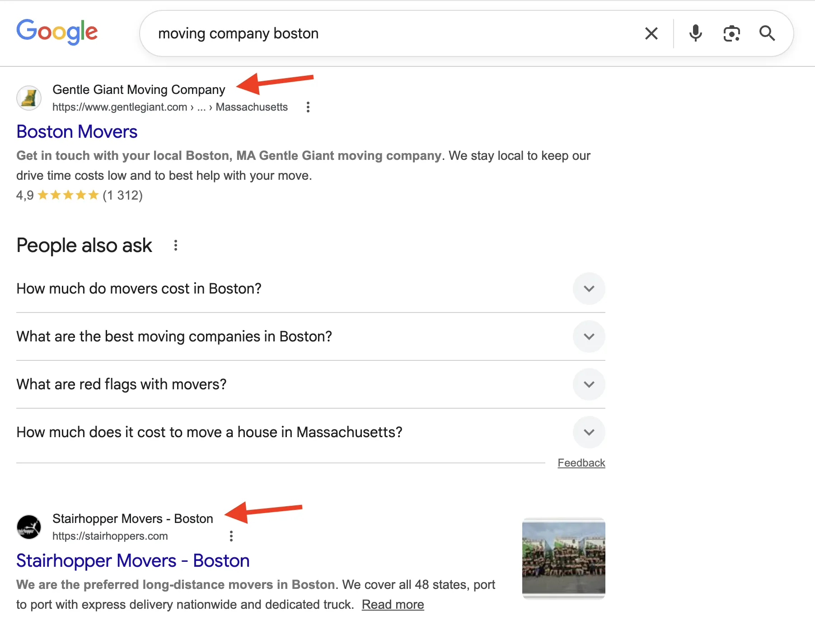Start a voice search with the microphone icon

pos(695,33)
